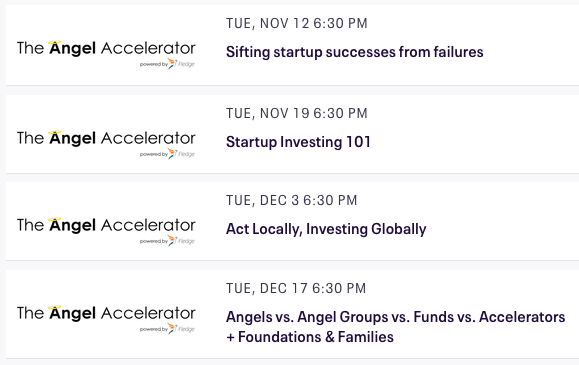Click the yellow halo on the first Angel logo
Viewport: 579px width, 365px height.
pos(55,42)
